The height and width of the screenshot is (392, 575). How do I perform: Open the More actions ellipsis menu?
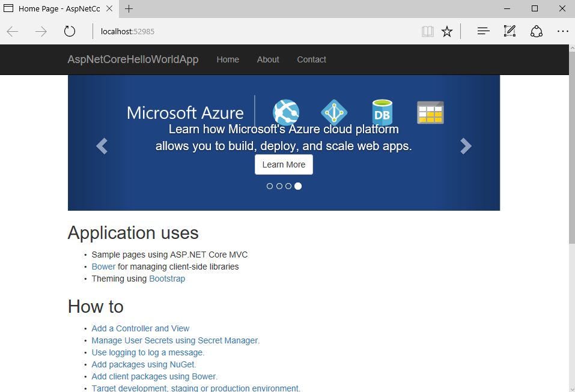coord(563,31)
